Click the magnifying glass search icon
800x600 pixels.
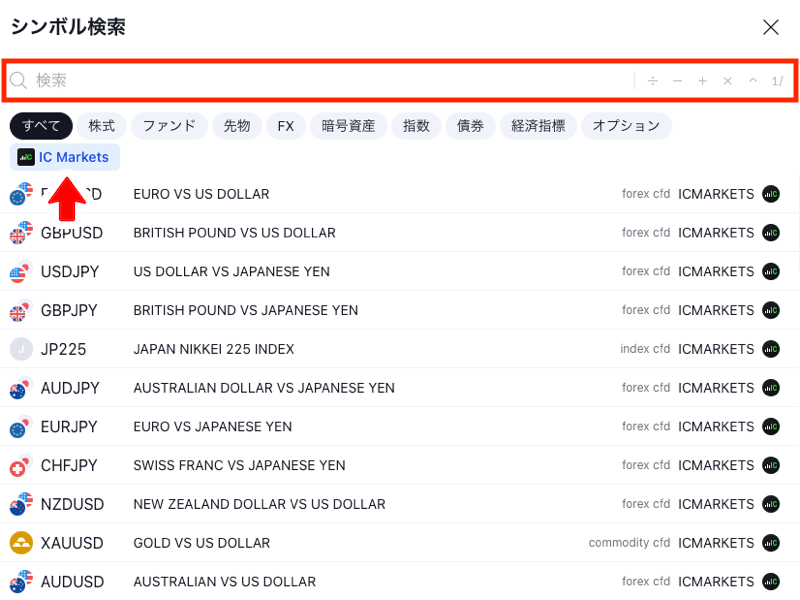pyautogui.click(x=18, y=80)
